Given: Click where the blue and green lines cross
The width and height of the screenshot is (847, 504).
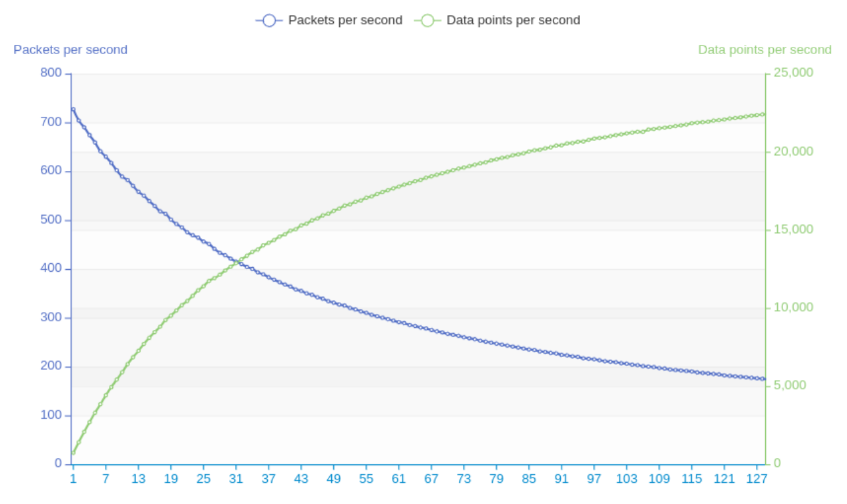Looking at the screenshot, I should click(x=235, y=263).
